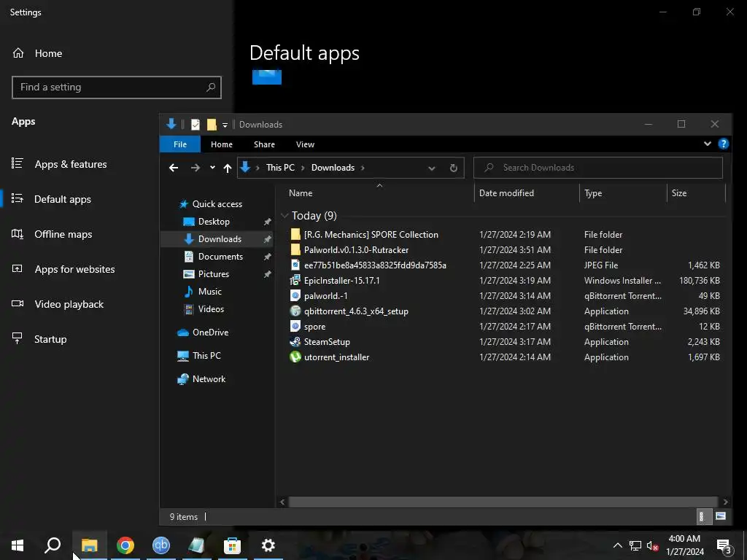This screenshot has height=560, width=747.
Task: Go up one folder level
Action: [x=228, y=168]
